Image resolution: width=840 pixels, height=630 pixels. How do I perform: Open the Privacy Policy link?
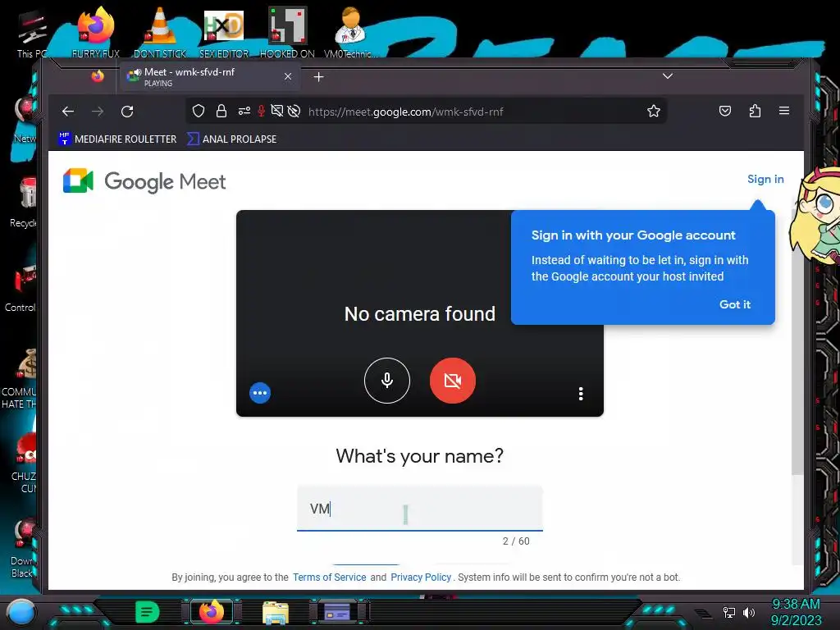click(421, 577)
